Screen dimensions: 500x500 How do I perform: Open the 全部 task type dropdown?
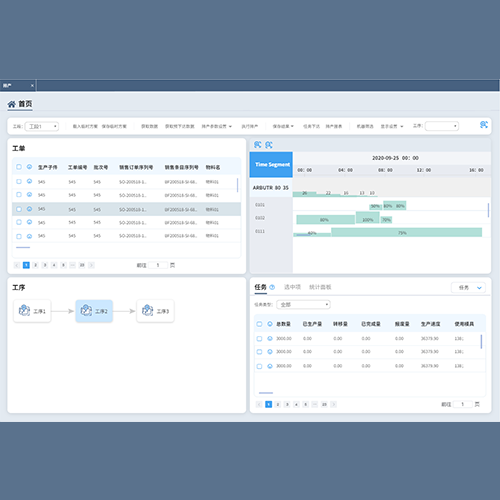[303, 304]
